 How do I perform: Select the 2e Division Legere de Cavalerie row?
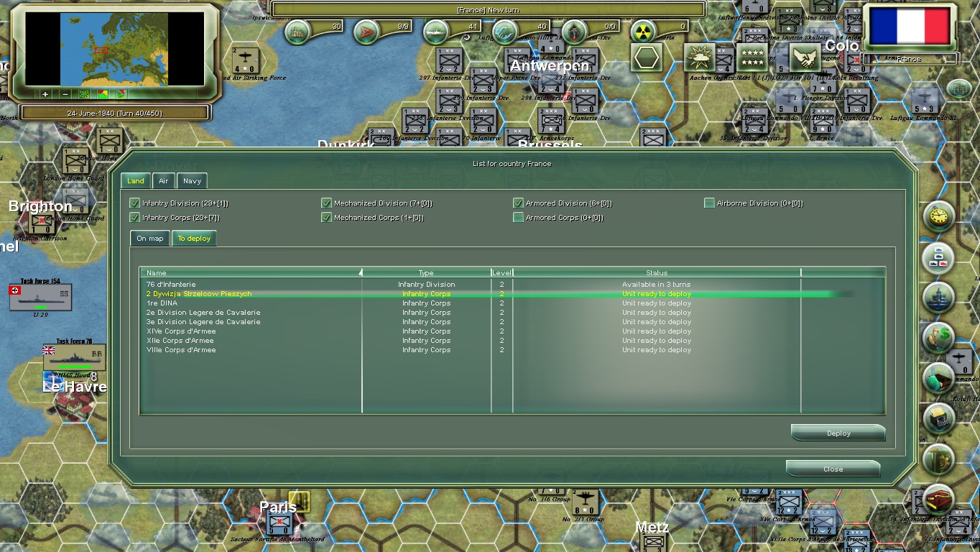pos(512,313)
